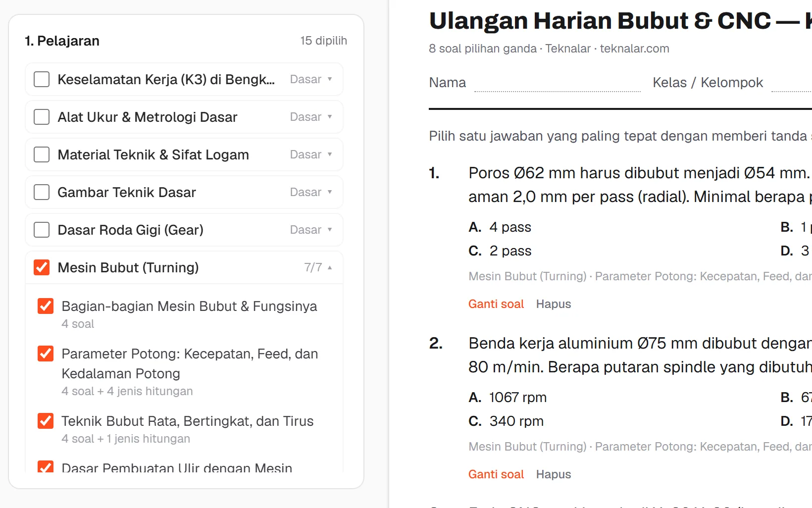Click Ganti soal under question 2
This screenshot has width=812, height=508.
[x=496, y=474]
